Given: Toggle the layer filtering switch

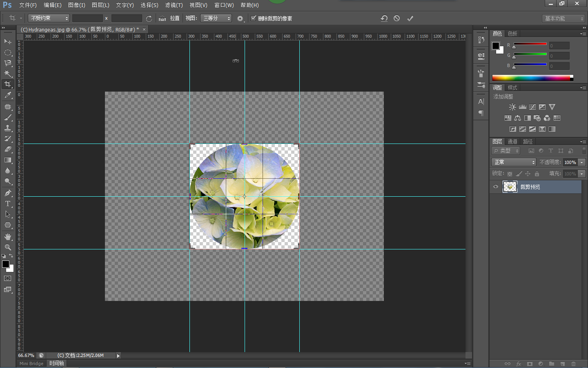Looking at the screenshot, I should click(x=584, y=151).
